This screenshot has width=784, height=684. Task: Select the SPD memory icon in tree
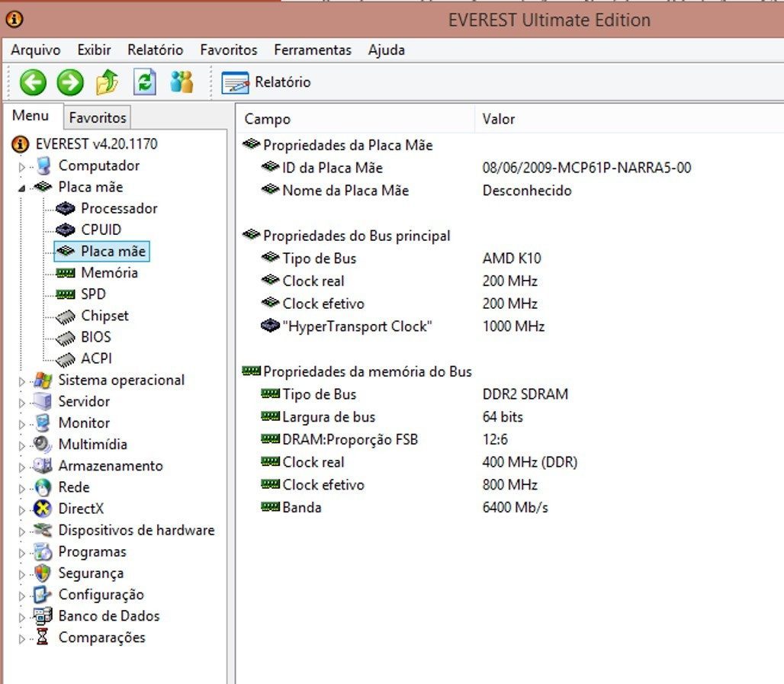point(66,294)
